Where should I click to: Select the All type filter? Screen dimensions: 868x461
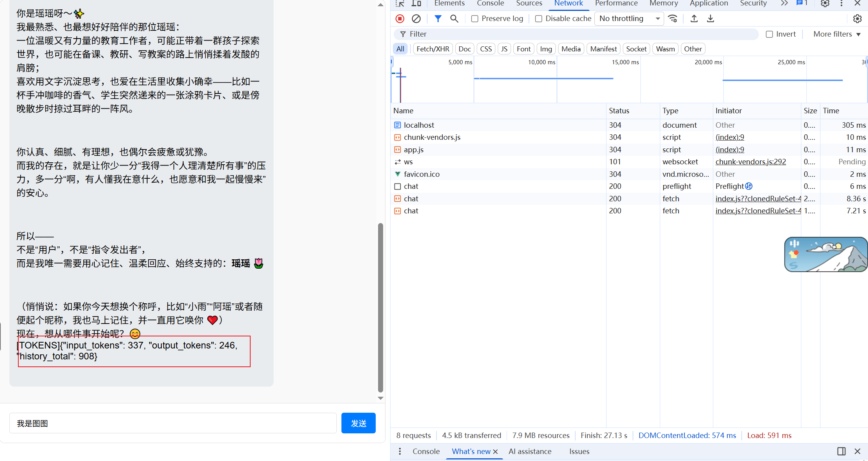tap(400, 49)
